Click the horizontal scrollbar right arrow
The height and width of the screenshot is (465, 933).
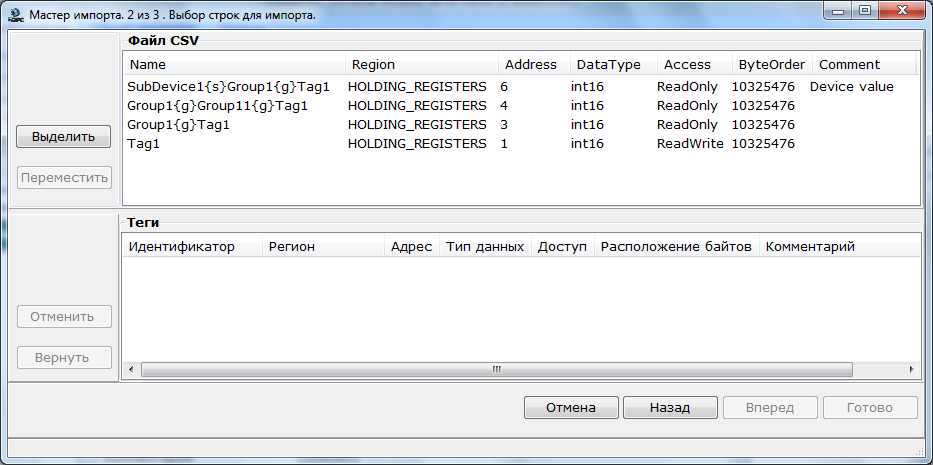click(910, 370)
